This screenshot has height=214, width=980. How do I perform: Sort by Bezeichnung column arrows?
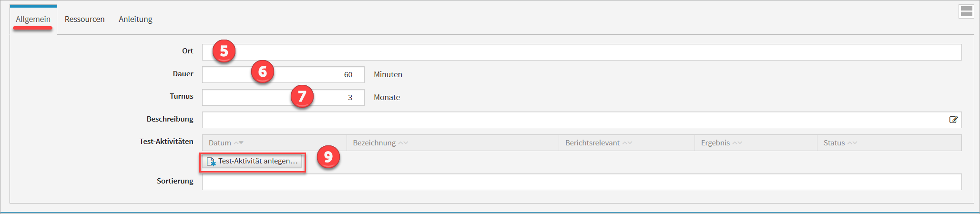(x=403, y=143)
